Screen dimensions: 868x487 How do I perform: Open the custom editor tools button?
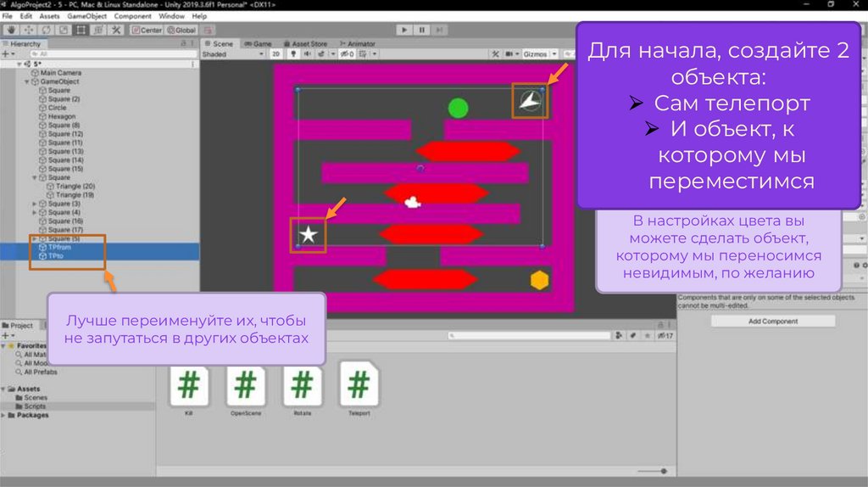116,30
